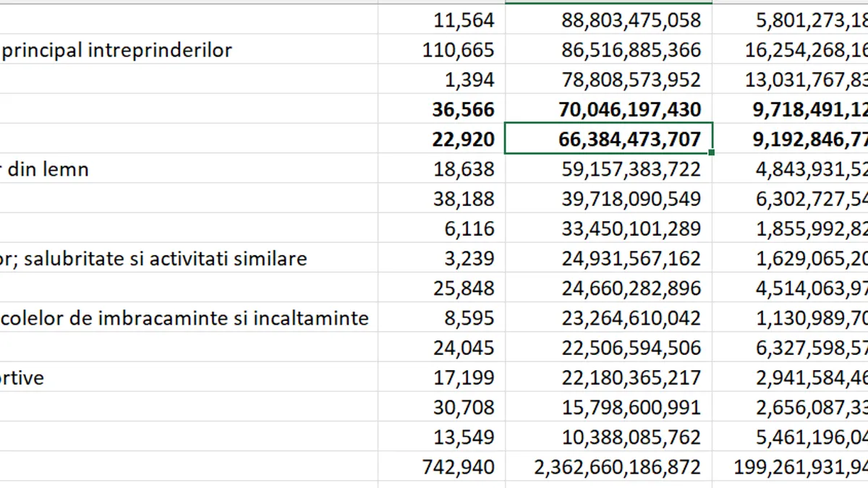Click the cell showing 1,394

[x=441, y=80]
